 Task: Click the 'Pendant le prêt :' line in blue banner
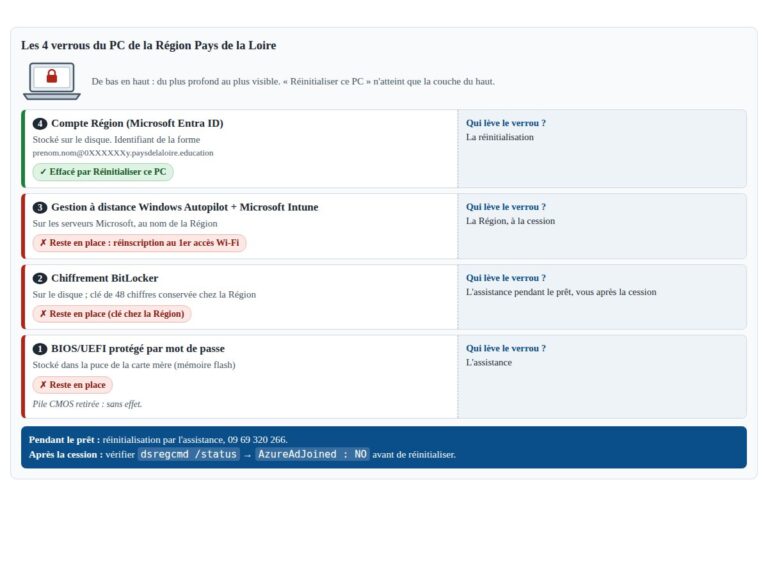point(158,440)
